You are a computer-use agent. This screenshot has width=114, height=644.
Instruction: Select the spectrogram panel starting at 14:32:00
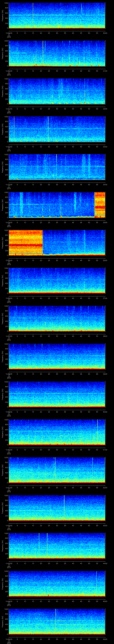tap(57, 129)
